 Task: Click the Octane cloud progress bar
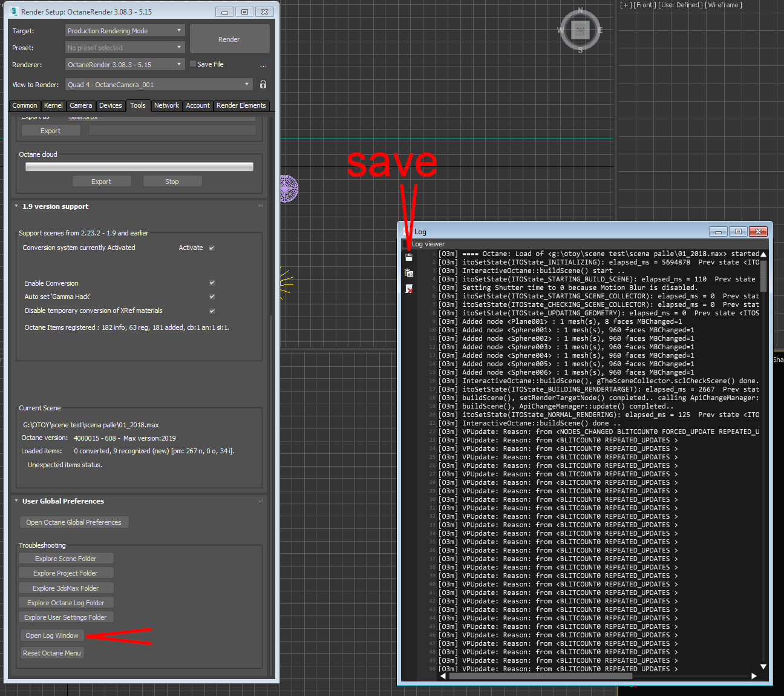[x=139, y=166]
